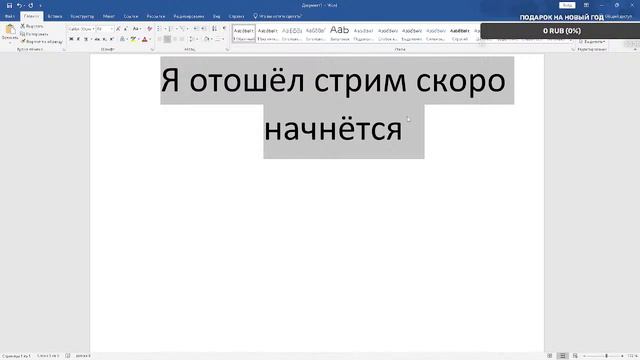Click the bullets list icon
This screenshot has width=640, height=360.
click(159, 29)
